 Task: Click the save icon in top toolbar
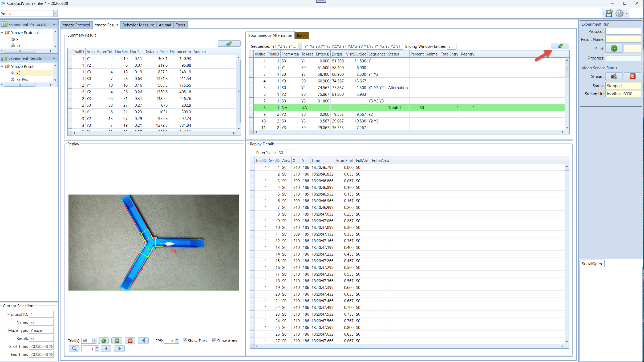pos(609,13)
